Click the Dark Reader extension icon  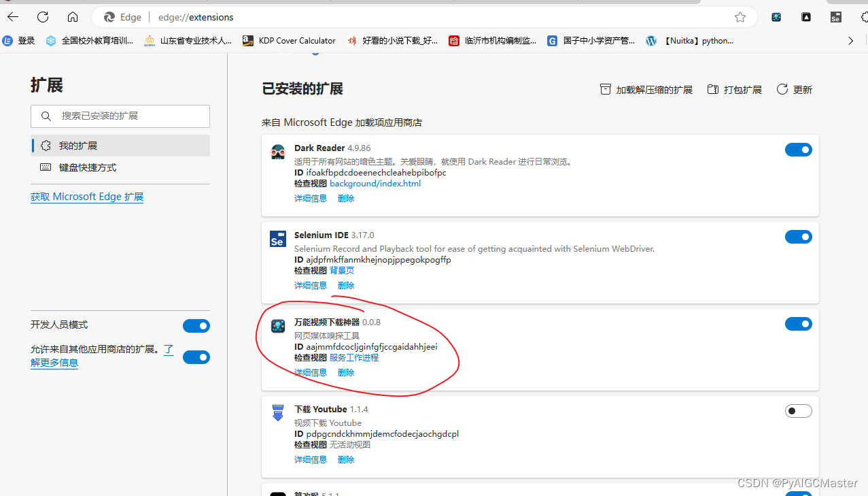(277, 152)
